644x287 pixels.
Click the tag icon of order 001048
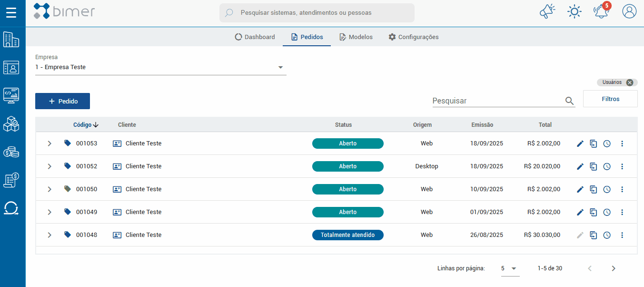point(68,235)
